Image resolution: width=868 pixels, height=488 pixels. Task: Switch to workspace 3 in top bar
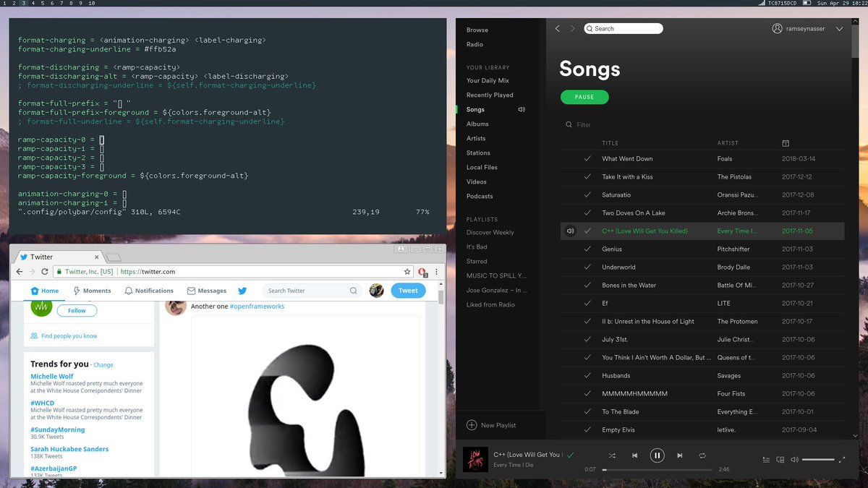[23, 4]
